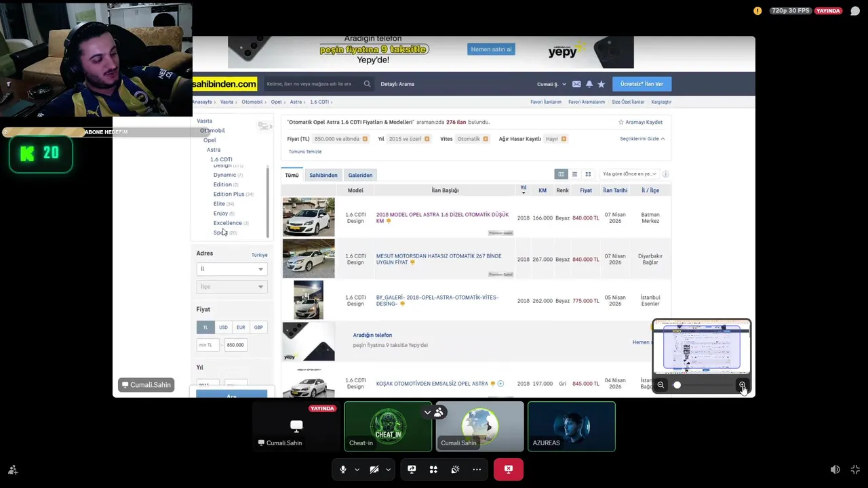Open the messages envelope icon
This screenshot has height=488, width=868.
[576, 84]
